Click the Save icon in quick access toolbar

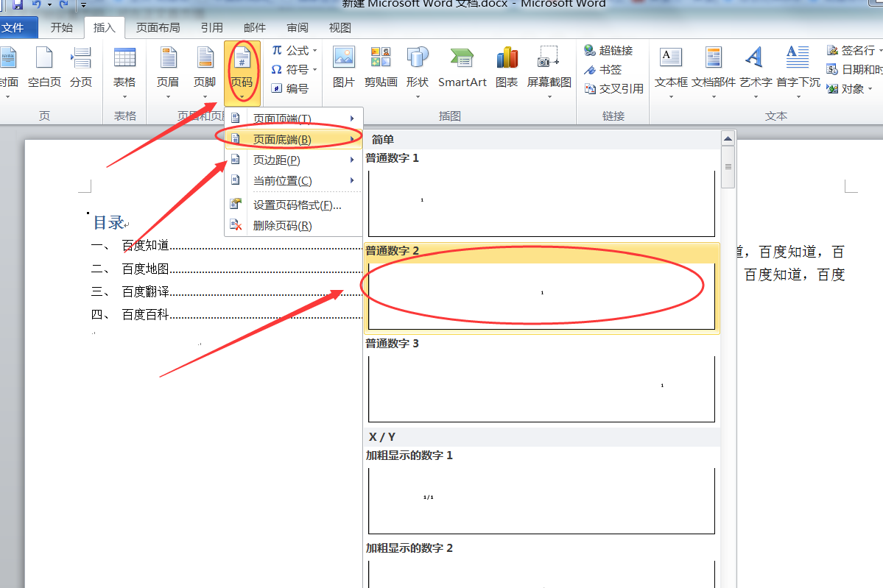click(x=18, y=4)
